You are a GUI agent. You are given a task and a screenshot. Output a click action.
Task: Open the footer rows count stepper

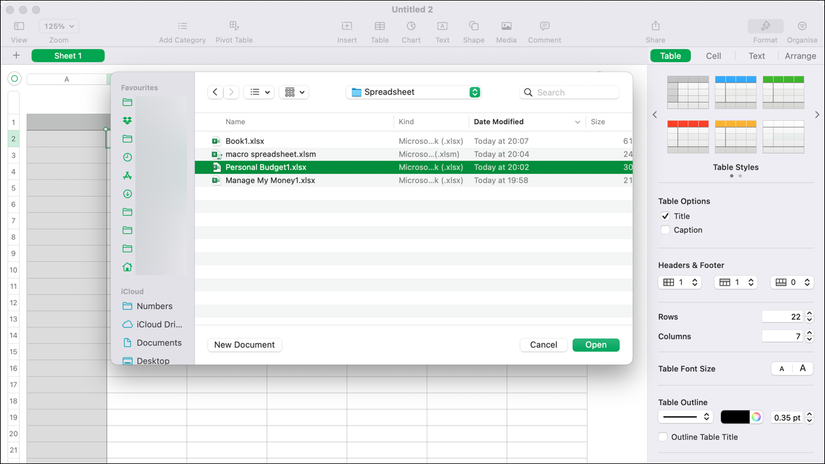[x=792, y=283]
